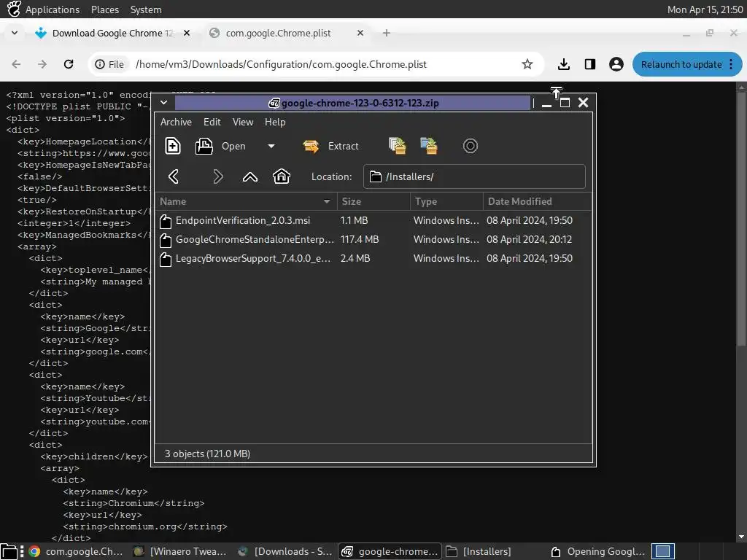Screen dimensions: 747x560
Task: Click Chrome back navigation arrow
Action: click(16, 64)
